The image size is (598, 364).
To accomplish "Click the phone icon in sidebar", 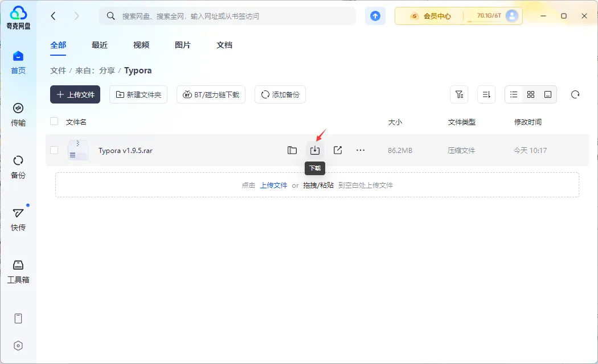I will tap(18, 318).
